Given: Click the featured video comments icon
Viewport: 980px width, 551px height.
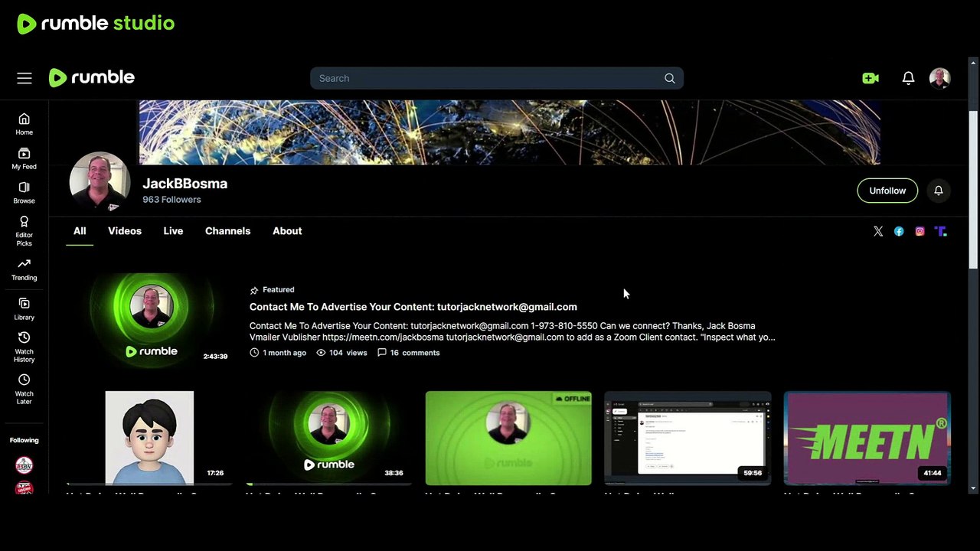Looking at the screenshot, I should [x=382, y=353].
